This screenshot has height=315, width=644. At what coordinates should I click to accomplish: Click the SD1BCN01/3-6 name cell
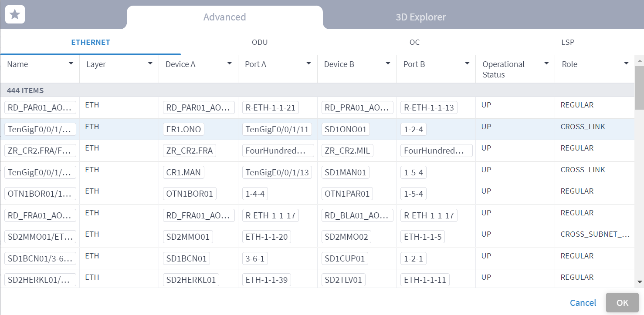pyautogui.click(x=40, y=258)
